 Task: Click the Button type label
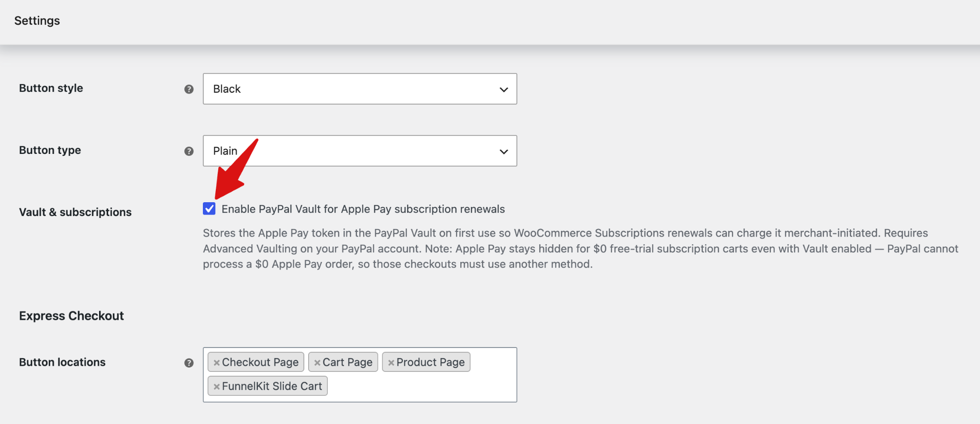point(50,151)
